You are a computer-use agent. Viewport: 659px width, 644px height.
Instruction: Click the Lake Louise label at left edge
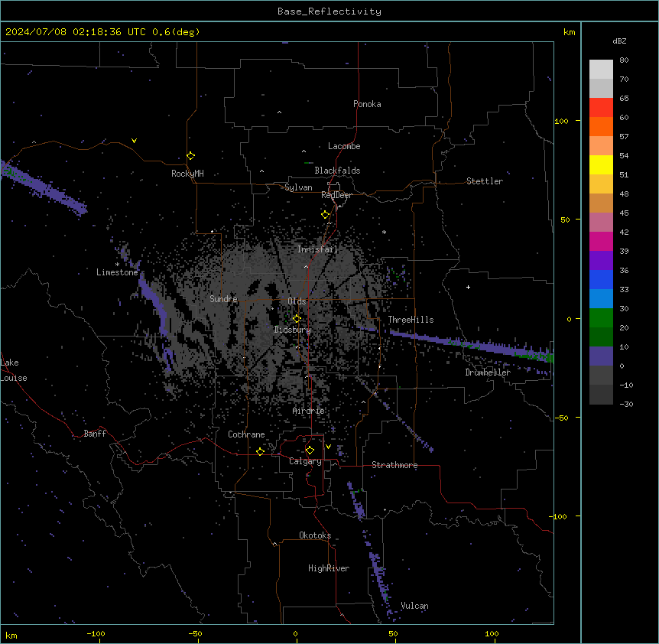pyautogui.click(x=14, y=370)
